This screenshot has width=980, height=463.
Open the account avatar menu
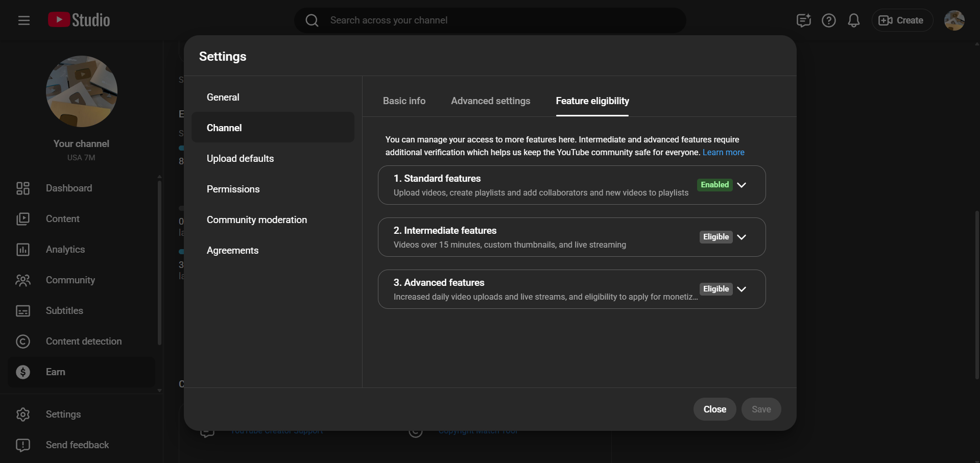[953, 20]
